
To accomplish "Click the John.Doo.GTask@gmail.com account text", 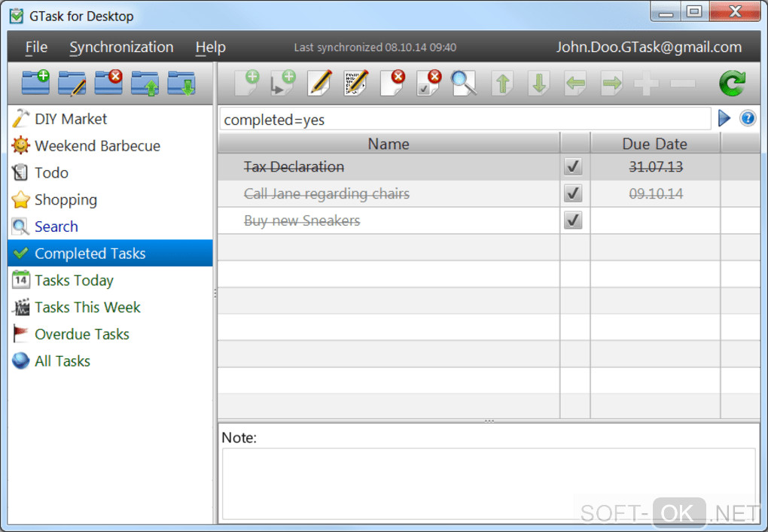I will pyautogui.click(x=648, y=47).
